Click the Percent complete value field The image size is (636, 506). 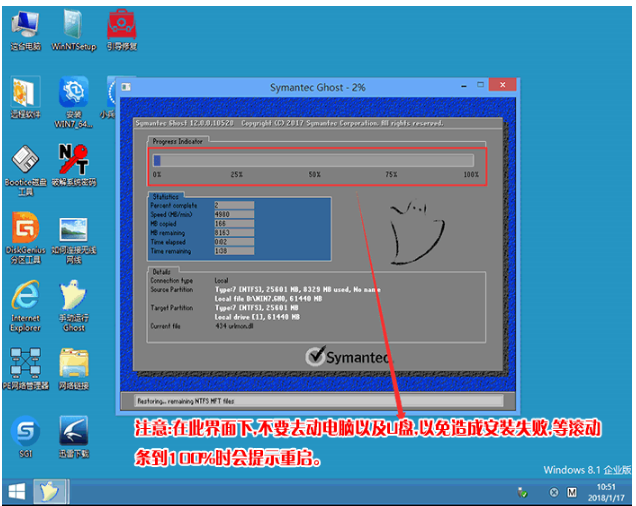pyautogui.click(x=234, y=205)
